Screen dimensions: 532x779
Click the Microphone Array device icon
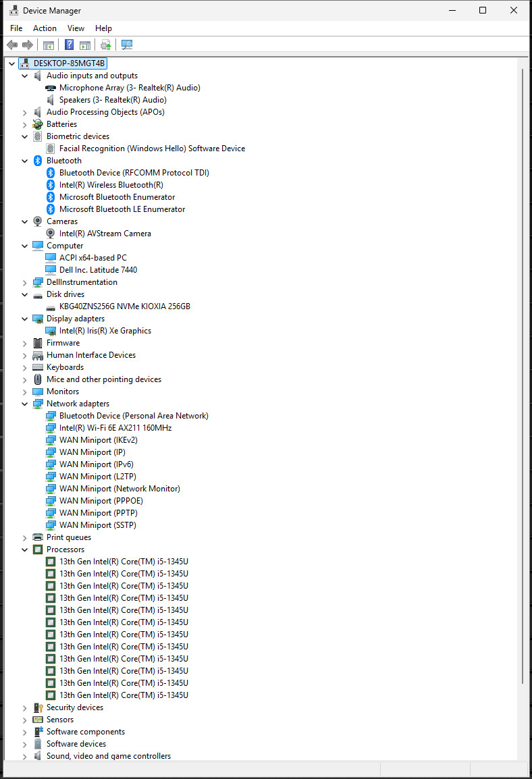(51, 88)
